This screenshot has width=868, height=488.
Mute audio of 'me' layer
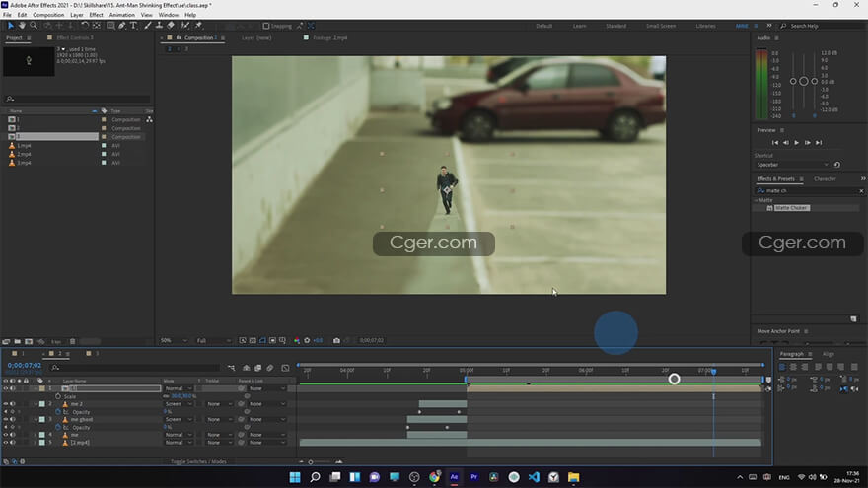[12, 435]
